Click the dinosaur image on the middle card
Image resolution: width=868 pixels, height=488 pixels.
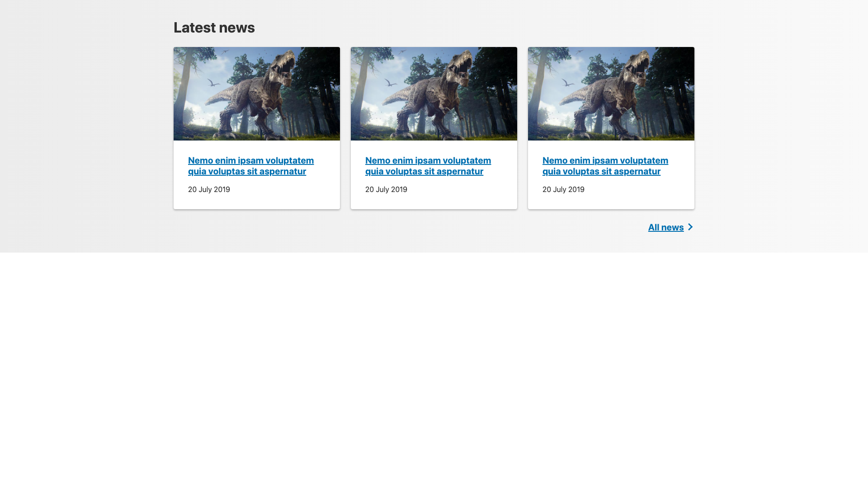[434, 94]
